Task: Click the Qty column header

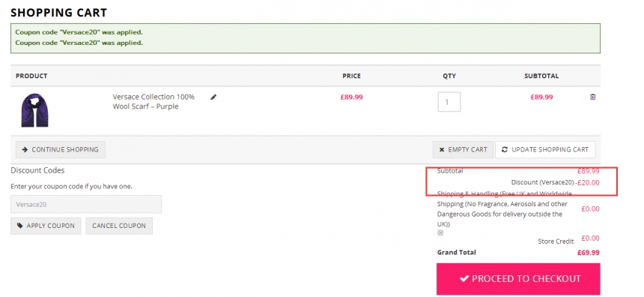Action: [x=449, y=76]
